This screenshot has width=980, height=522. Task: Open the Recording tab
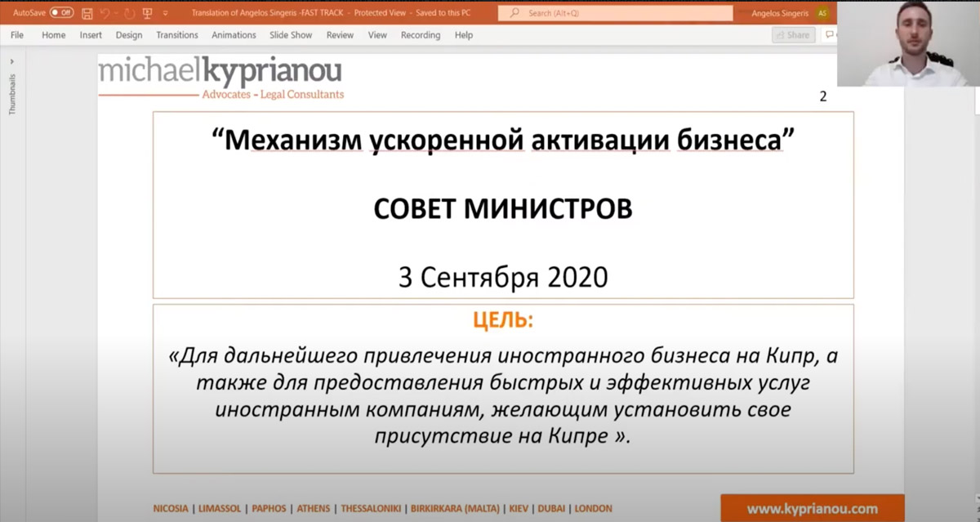(421, 35)
